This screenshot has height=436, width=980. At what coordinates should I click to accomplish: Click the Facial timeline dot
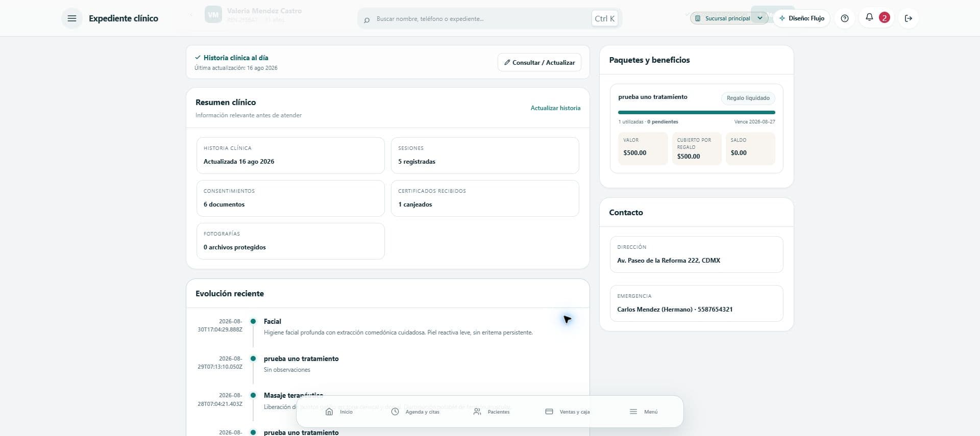click(x=253, y=321)
